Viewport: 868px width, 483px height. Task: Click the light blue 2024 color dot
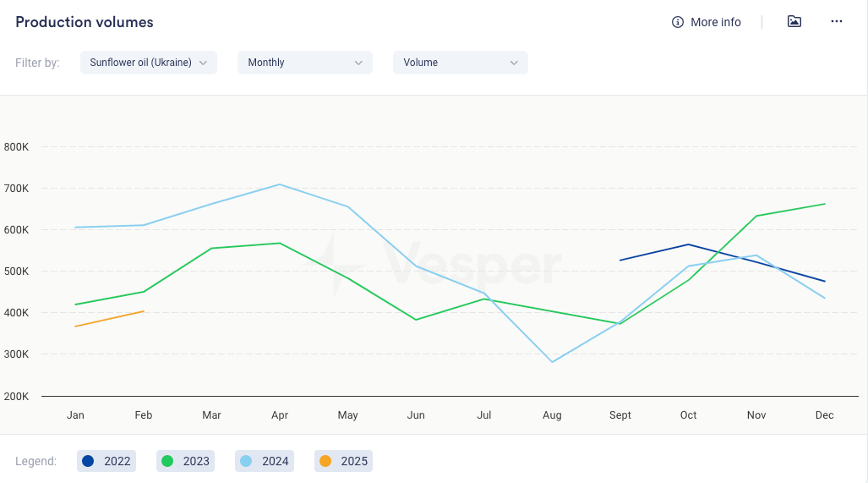pos(246,461)
